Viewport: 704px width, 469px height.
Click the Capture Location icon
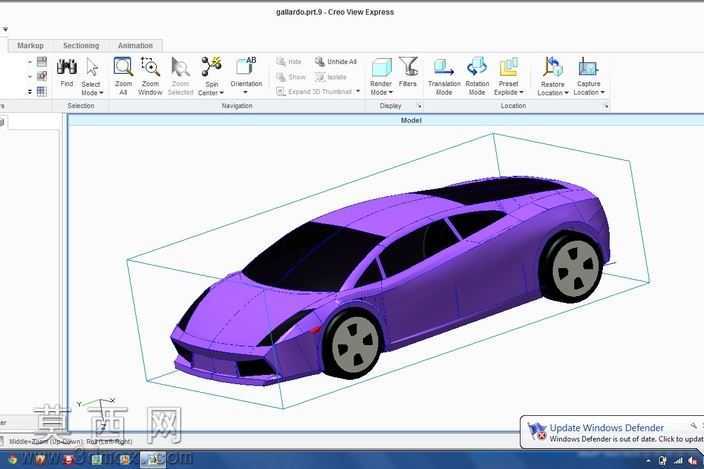[x=588, y=66]
